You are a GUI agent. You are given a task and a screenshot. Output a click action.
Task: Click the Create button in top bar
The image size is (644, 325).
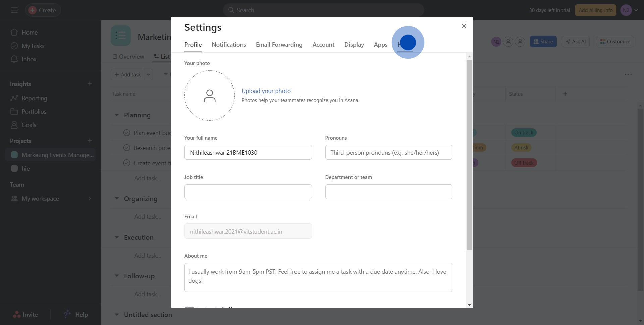43,10
